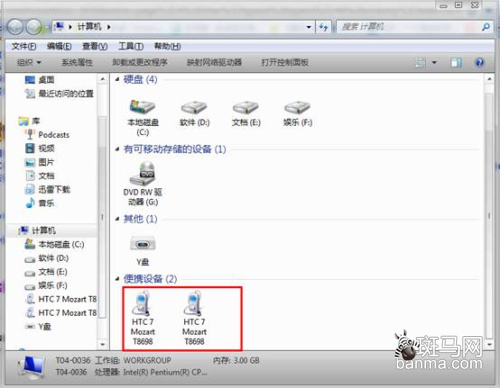500x388 pixels.
Task: Open 迅雷下载 library in sidebar
Action: 47,189
